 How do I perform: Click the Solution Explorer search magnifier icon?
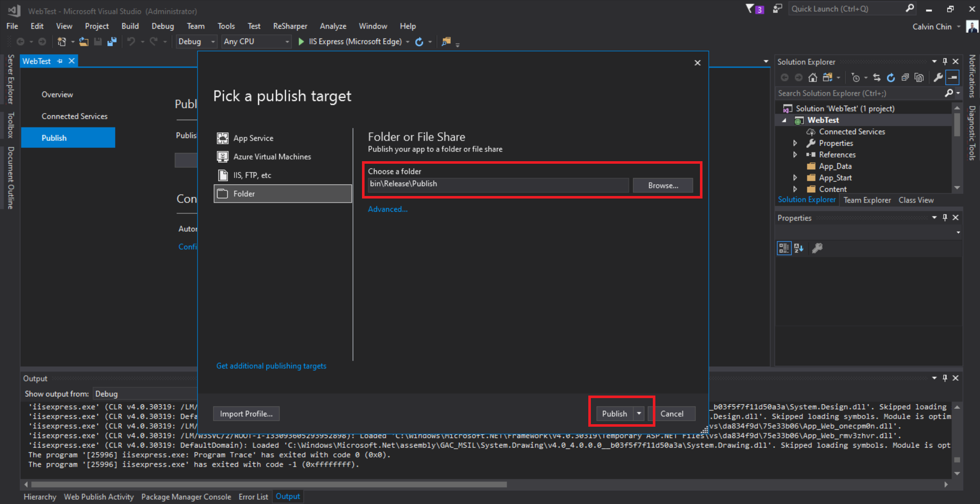pyautogui.click(x=949, y=93)
